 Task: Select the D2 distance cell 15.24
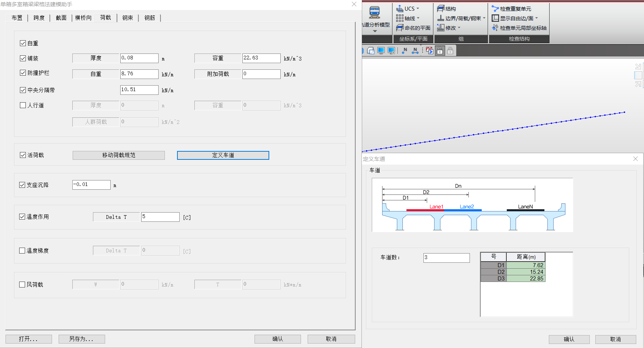[x=526, y=272]
